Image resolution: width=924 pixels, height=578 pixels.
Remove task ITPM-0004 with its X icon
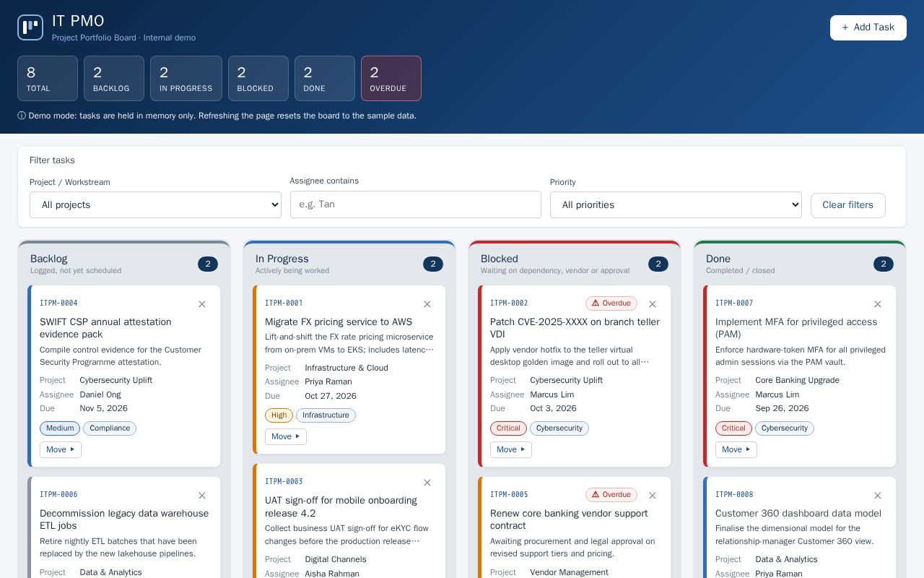click(202, 304)
